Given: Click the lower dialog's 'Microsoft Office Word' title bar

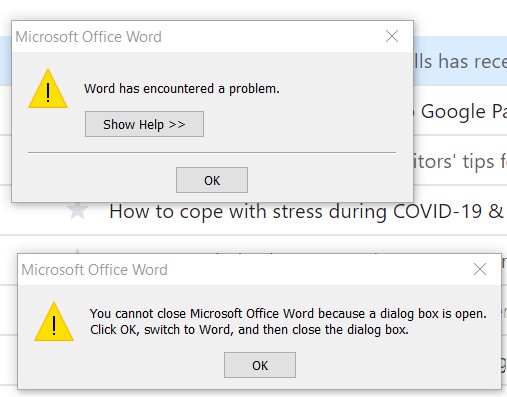Looking at the screenshot, I should 94,270.
